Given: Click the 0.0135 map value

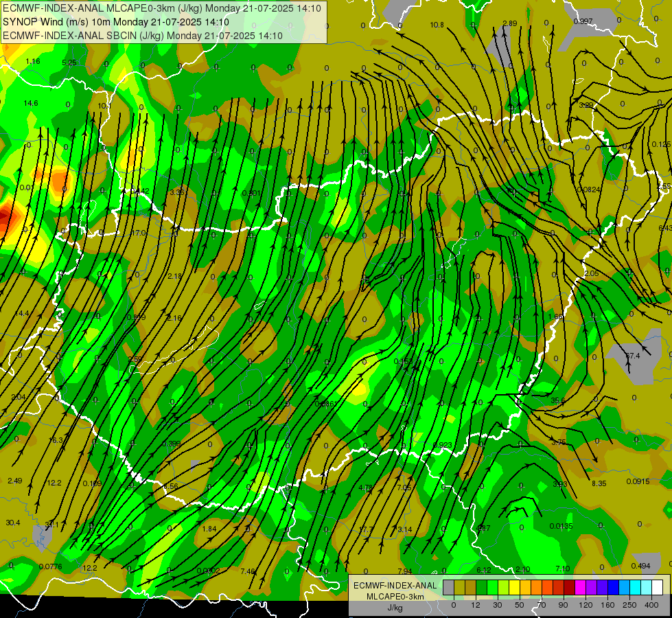Looking at the screenshot, I should [561, 526].
